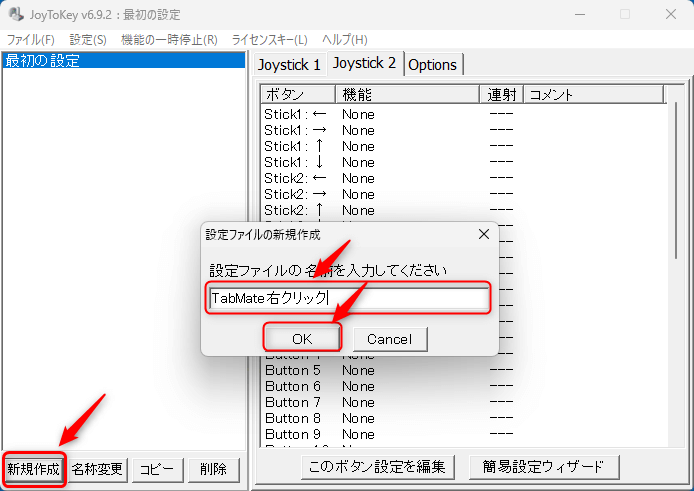Viewport: 694px width, 491px height.
Task: Open the ファイル(F) menu
Action: click(x=31, y=40)
